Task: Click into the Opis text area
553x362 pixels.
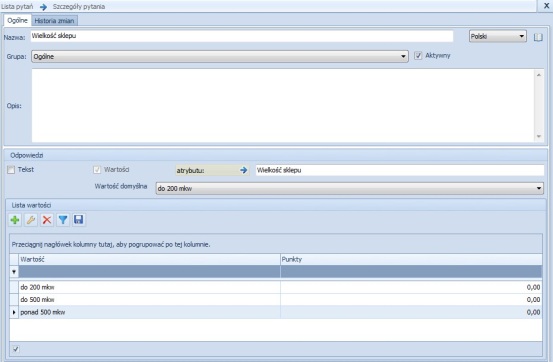Action: 283,105
